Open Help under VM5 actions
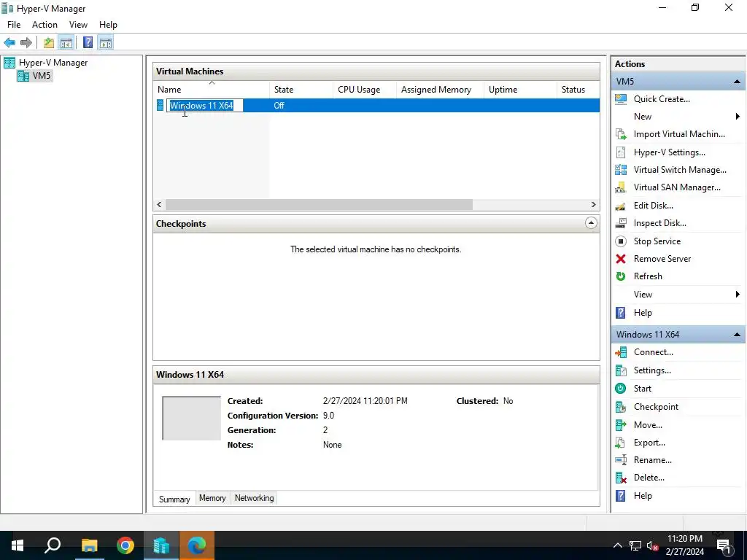 coord(643,313)
